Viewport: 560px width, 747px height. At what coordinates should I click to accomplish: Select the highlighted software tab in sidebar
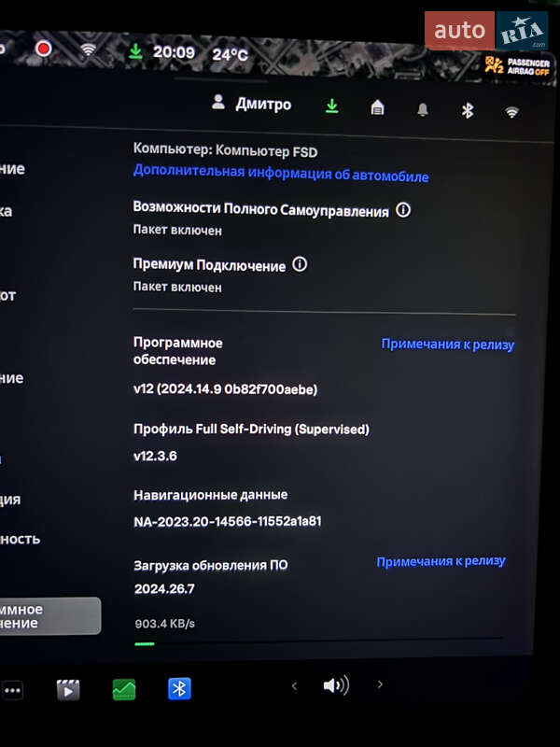tap(50, 616)
